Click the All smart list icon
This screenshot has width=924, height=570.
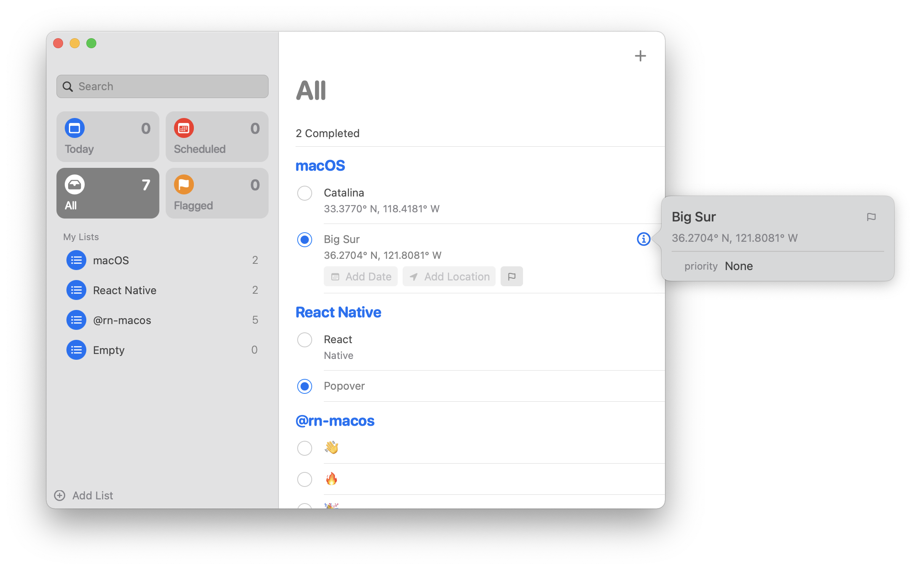(x=75, y=184)
